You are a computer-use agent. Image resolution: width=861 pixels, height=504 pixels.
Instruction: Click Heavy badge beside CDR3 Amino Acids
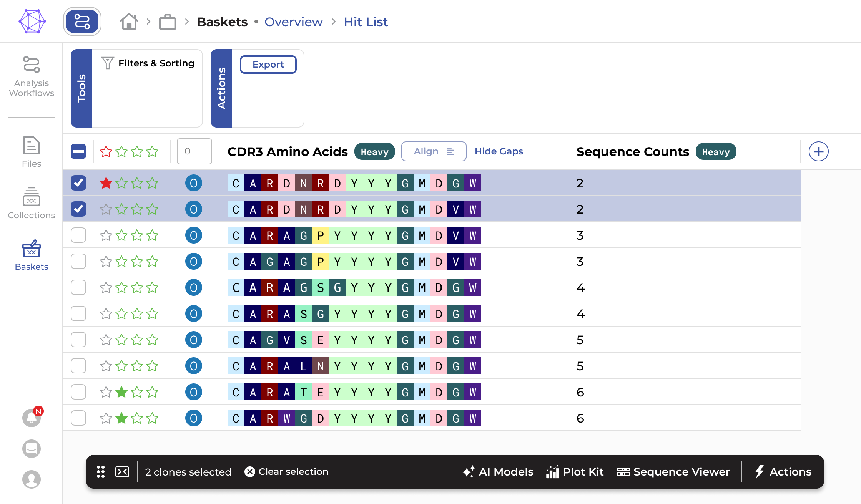pos(374,151)
